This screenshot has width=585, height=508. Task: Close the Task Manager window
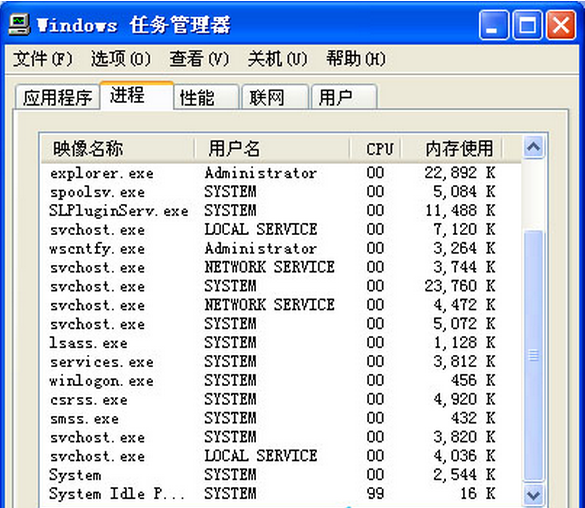(560, 25)
